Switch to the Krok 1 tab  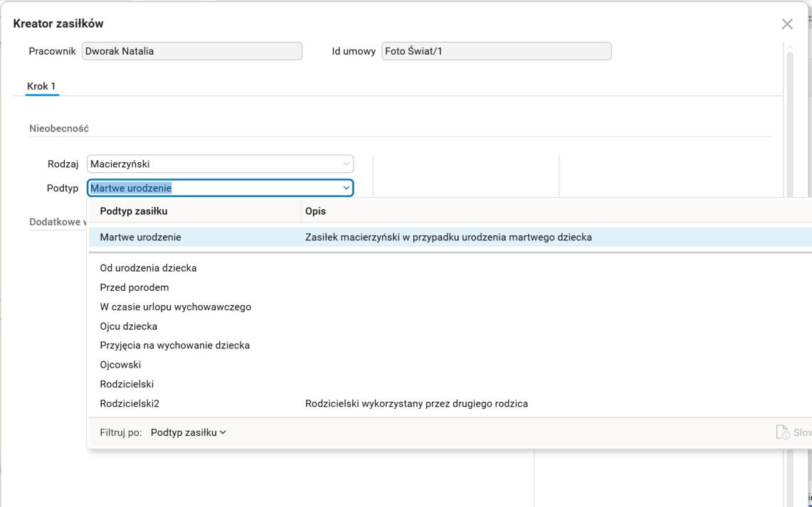[41, 87]
